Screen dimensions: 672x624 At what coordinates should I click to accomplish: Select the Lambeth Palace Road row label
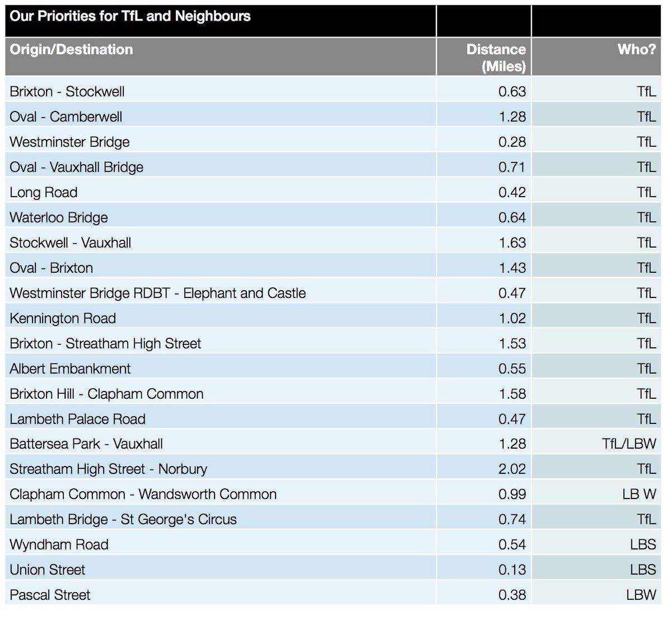77,419
